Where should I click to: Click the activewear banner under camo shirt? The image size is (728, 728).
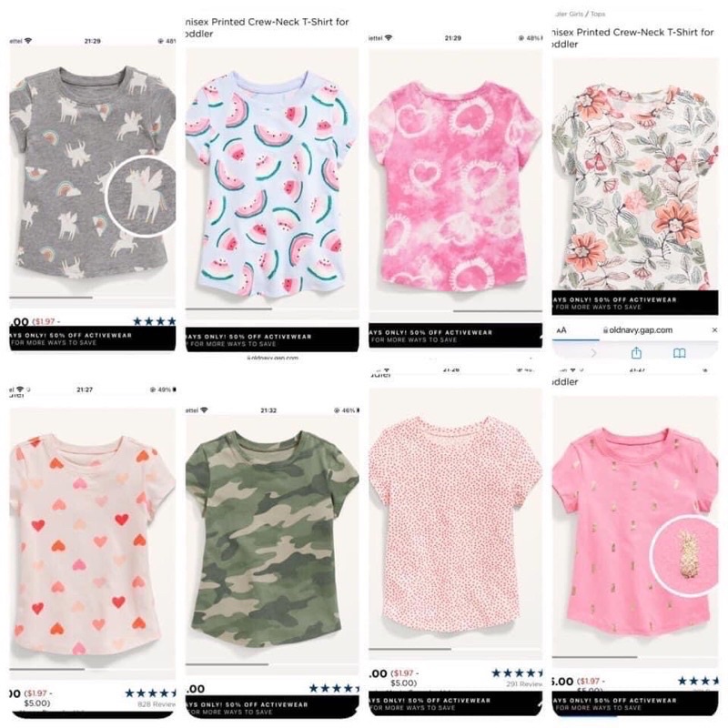271,708
